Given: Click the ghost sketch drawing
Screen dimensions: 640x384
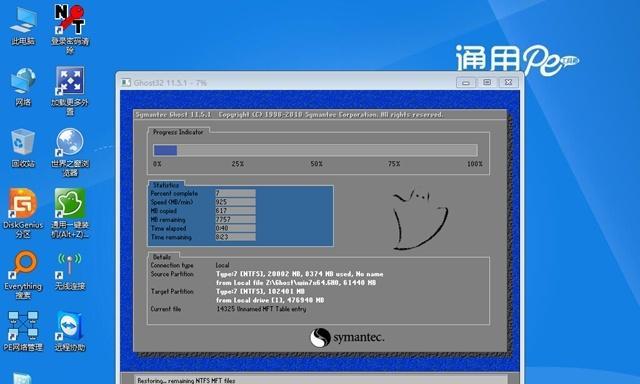Looking at the screenshot, I should [x=420, y=219].
